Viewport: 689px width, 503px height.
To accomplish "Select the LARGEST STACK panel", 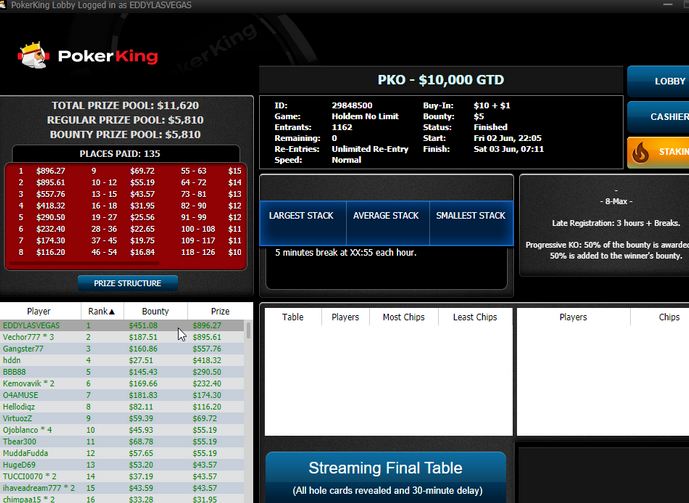I will point(302,223).
